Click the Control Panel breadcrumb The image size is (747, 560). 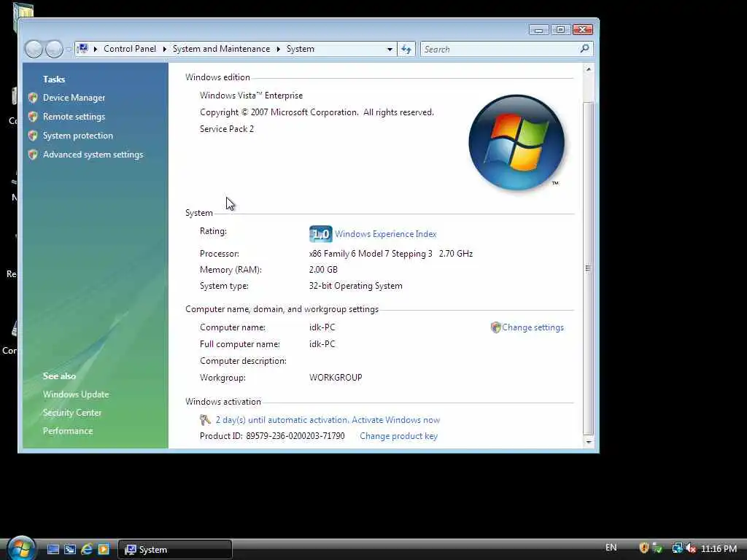click(x=130, y=49)
